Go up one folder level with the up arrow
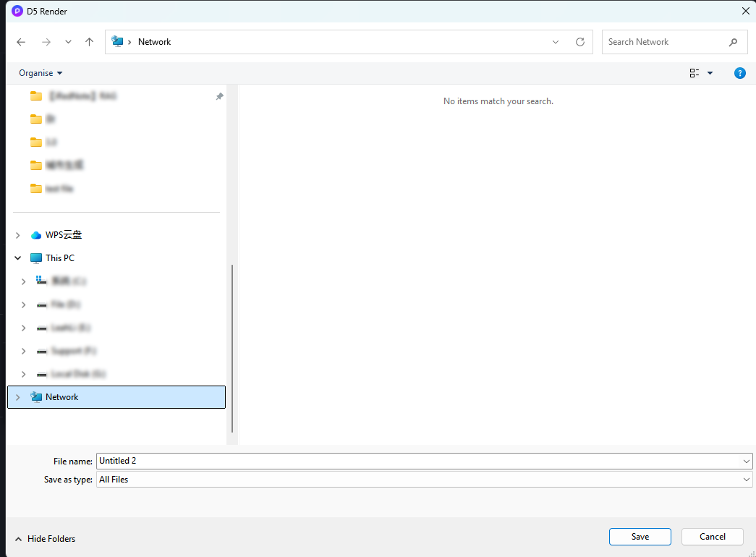The width and height of the screenshot is (756, 557). [x=90, y=42]
